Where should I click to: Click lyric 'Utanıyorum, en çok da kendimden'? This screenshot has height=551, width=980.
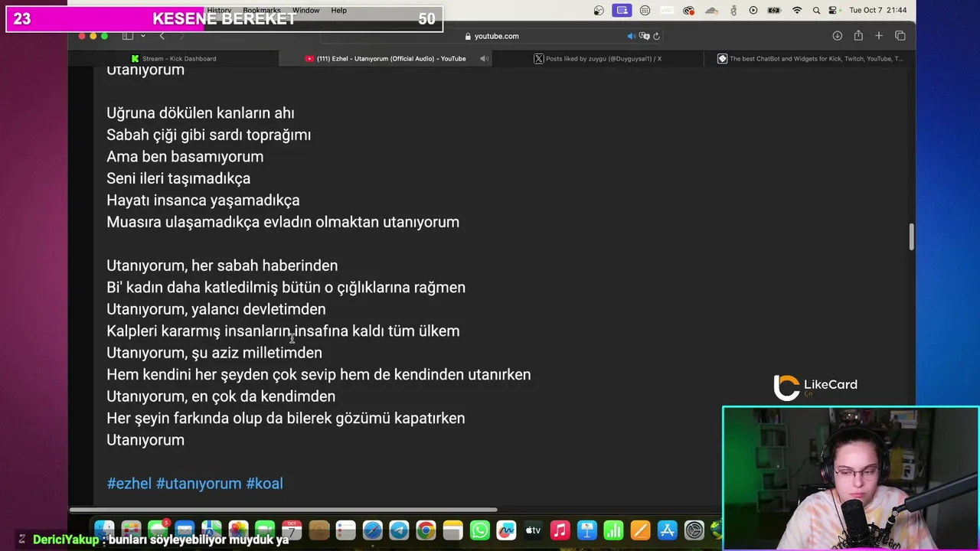click(221, 396)
